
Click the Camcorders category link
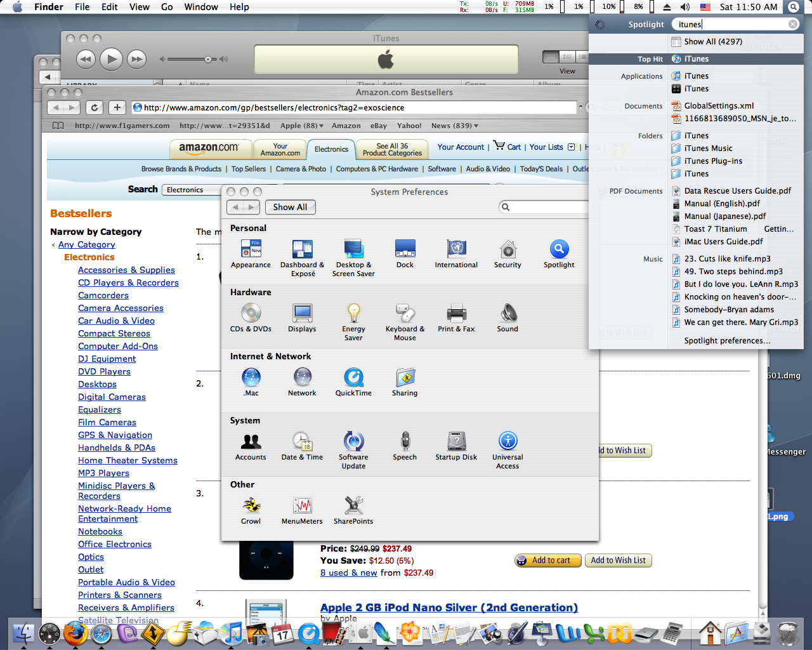click(x=103, y=295)
